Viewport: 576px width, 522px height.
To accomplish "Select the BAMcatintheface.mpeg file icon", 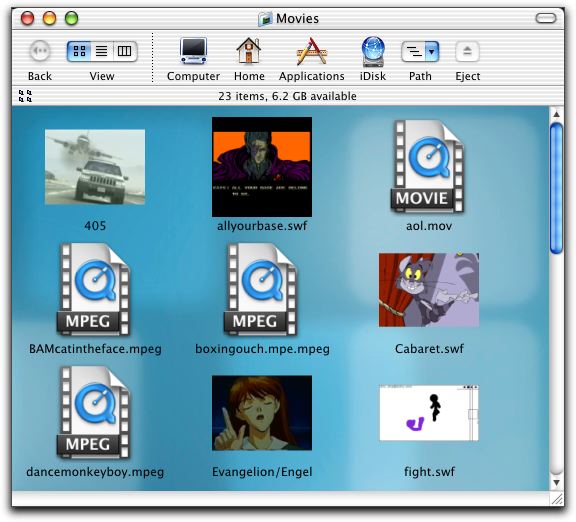I will (94, 289).
